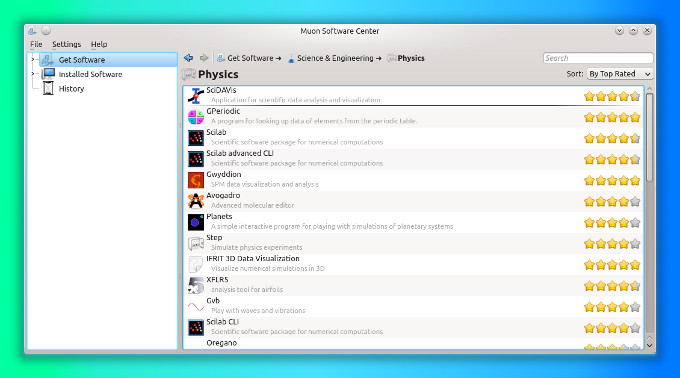Click the Get Software sidebar icon

(x=47, y=59)
